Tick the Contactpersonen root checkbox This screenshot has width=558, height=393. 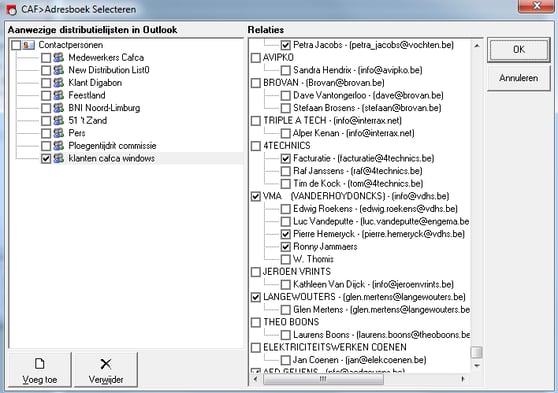click(16, 45)
